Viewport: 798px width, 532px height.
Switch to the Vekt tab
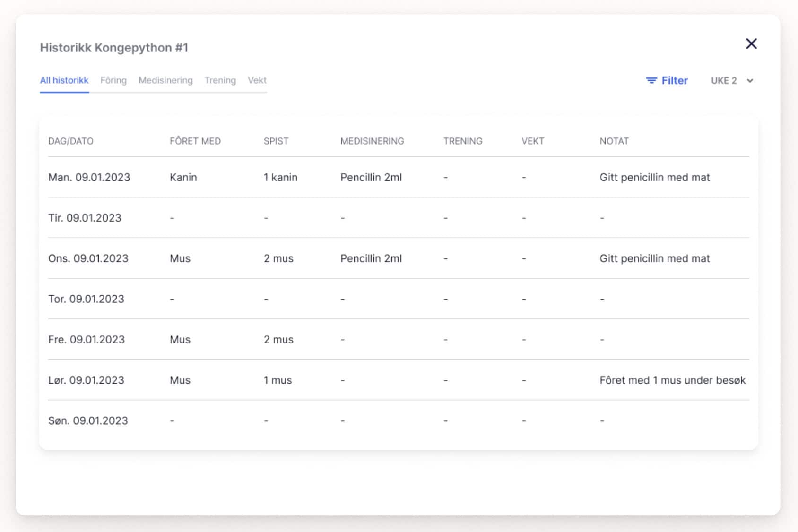click(257, 80)
